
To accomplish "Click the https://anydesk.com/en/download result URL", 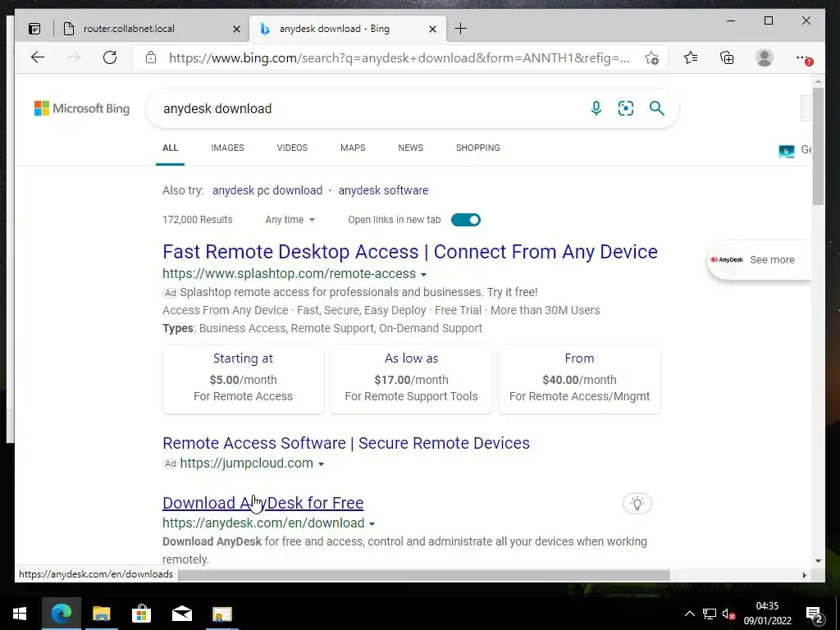I will (x=263, y=523).
